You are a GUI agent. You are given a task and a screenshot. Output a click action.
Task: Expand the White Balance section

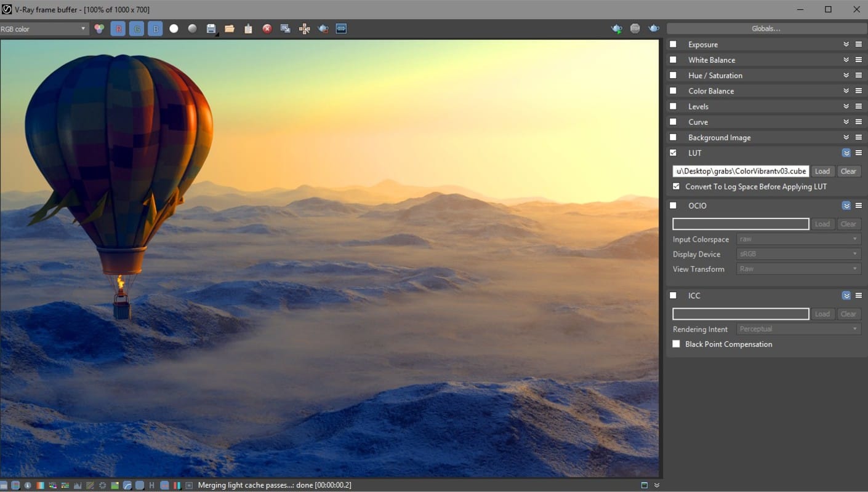[x=846, y=59]
